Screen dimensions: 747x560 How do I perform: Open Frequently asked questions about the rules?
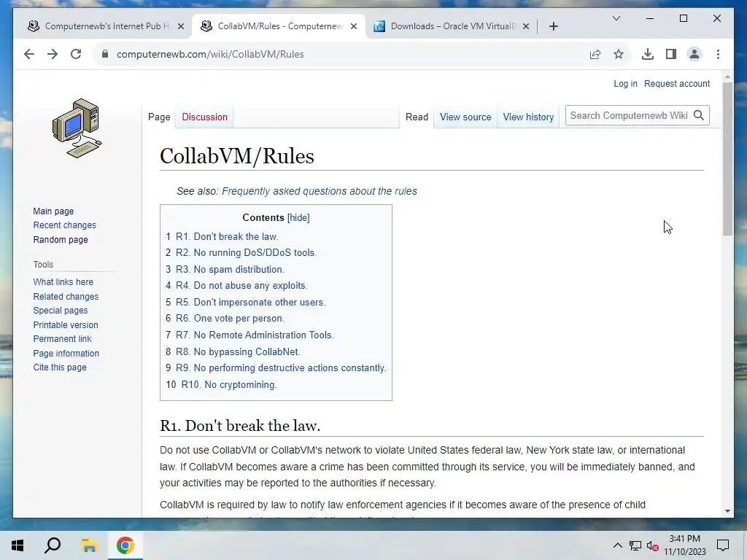click(x=320, y=191)
